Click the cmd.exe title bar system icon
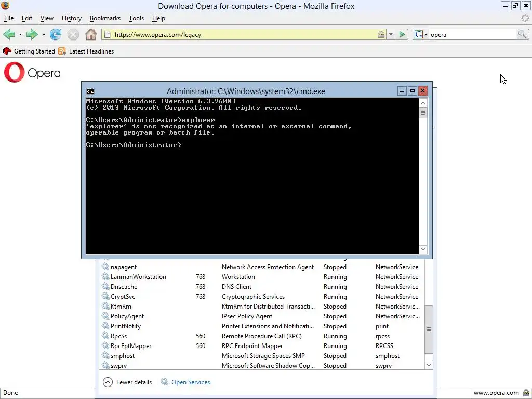The height and width of the screenshot is (399, 532). pyautogui.click(x=90, y=91)
